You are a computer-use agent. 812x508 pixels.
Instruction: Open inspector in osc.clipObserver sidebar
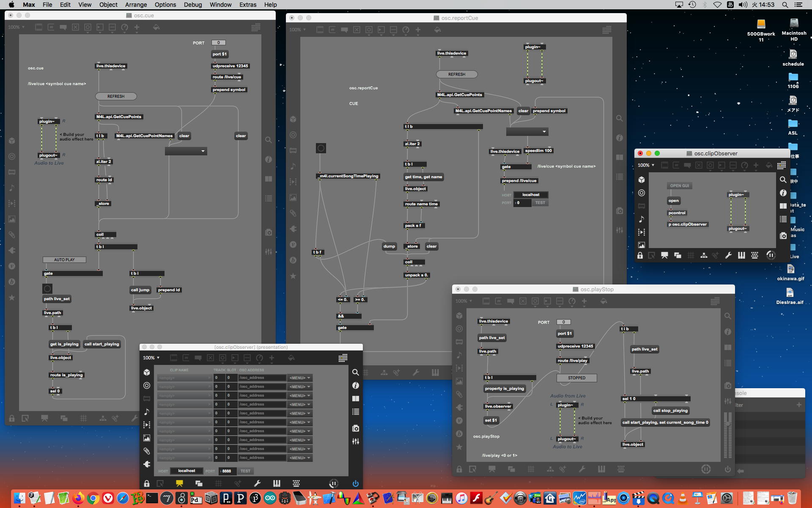pos(783,193)
